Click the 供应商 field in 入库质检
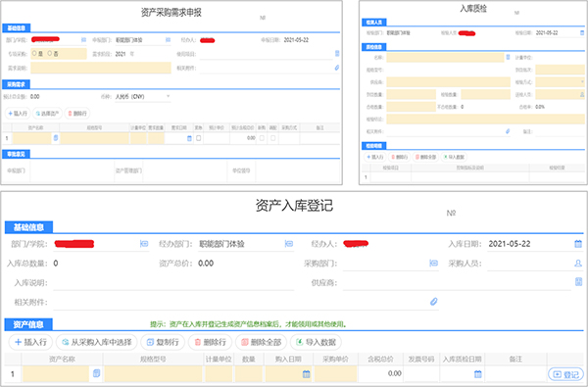This screenshot has width=588, height=387. (x=448, y=82)
